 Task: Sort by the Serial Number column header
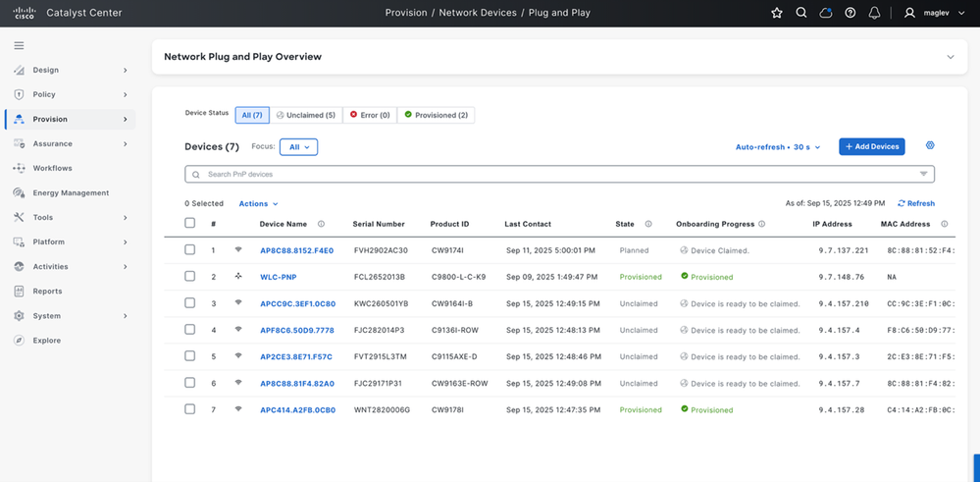[x=378, y=224]
